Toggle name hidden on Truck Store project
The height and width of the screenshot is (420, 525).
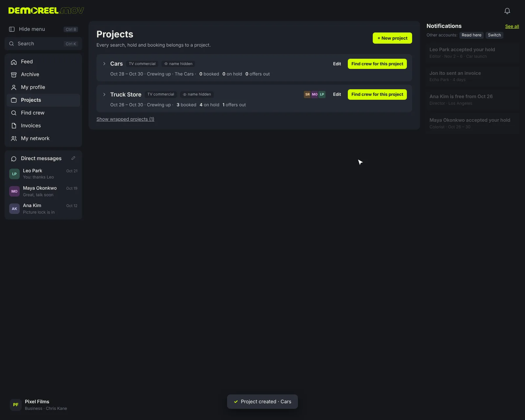click(197, 94)
